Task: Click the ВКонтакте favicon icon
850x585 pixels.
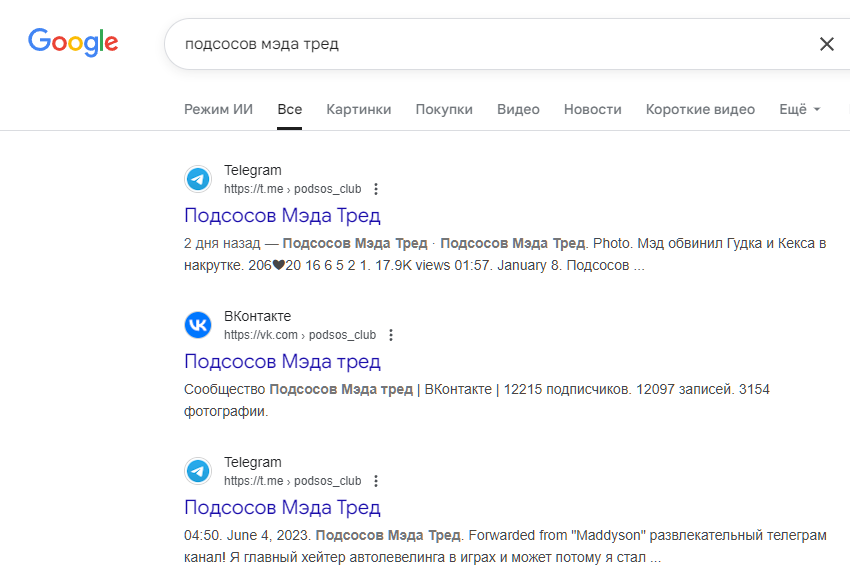Action: point(198,325)
